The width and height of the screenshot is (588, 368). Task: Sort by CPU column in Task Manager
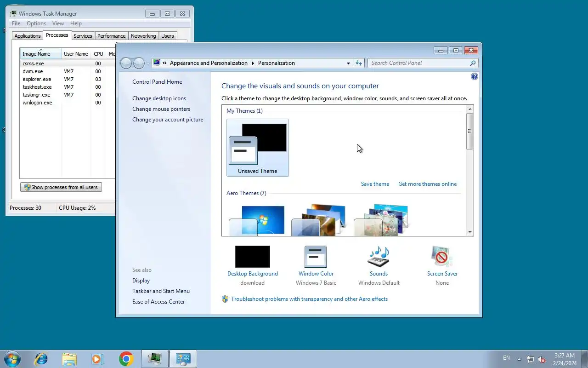[x=98, y=54]
